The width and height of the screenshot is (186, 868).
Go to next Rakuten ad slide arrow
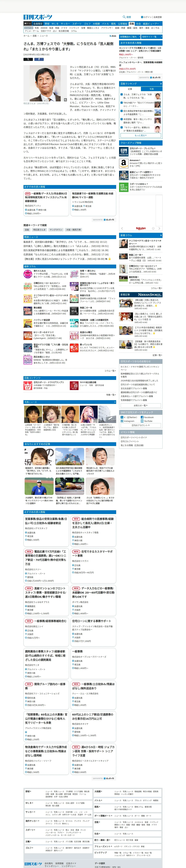pyautogui.click(x=159, y=228)
